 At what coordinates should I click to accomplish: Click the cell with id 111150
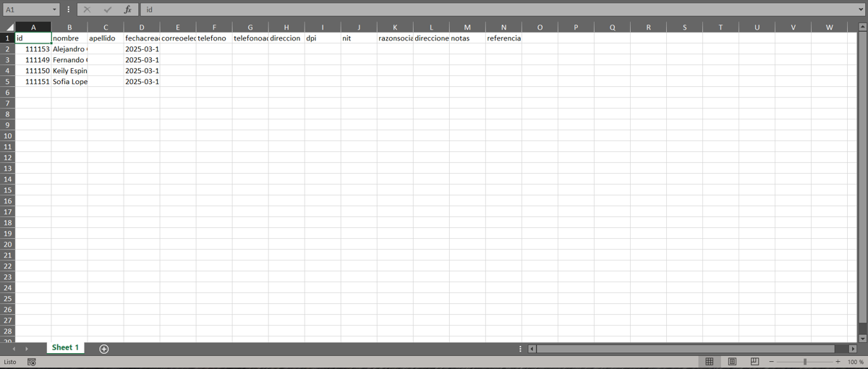33,71
